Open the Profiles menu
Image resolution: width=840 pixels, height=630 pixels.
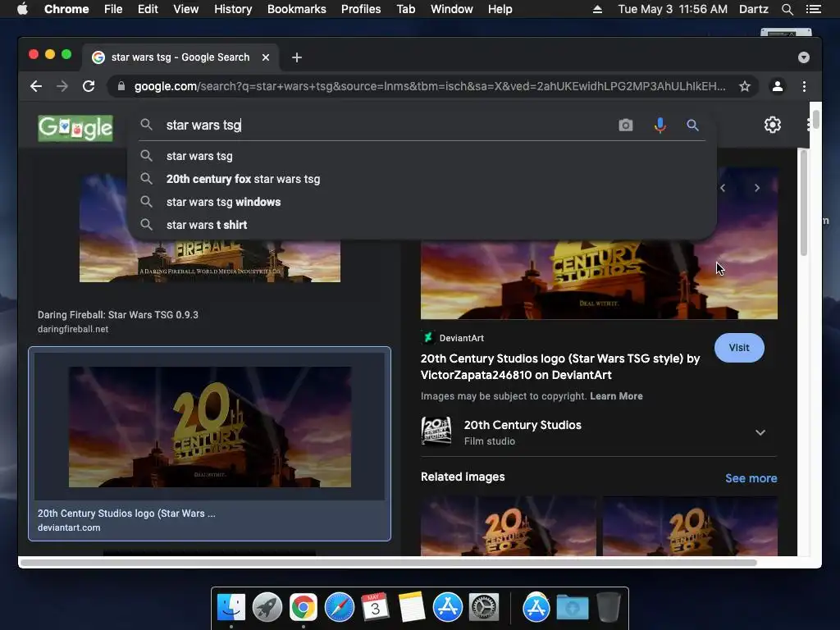pos(361,9)
